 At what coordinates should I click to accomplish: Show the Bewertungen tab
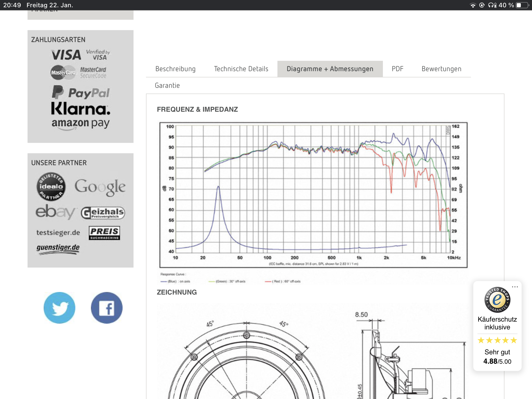(441, 69)
